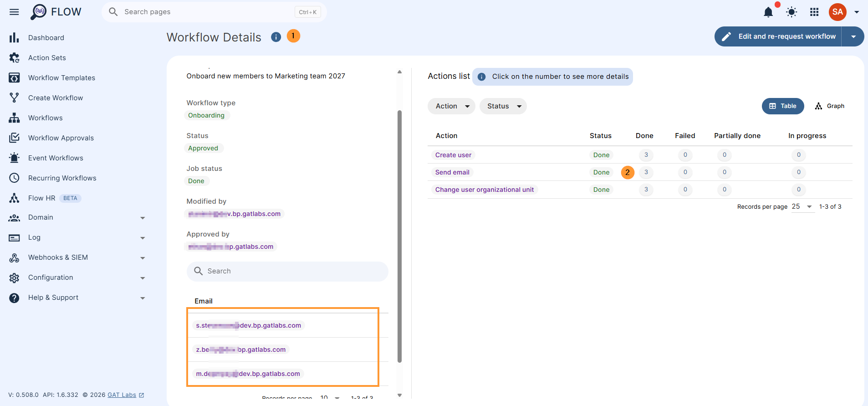Screen dimensions: 868x406
Task: Expand the Log menu section
Action: tap(143, 238)
